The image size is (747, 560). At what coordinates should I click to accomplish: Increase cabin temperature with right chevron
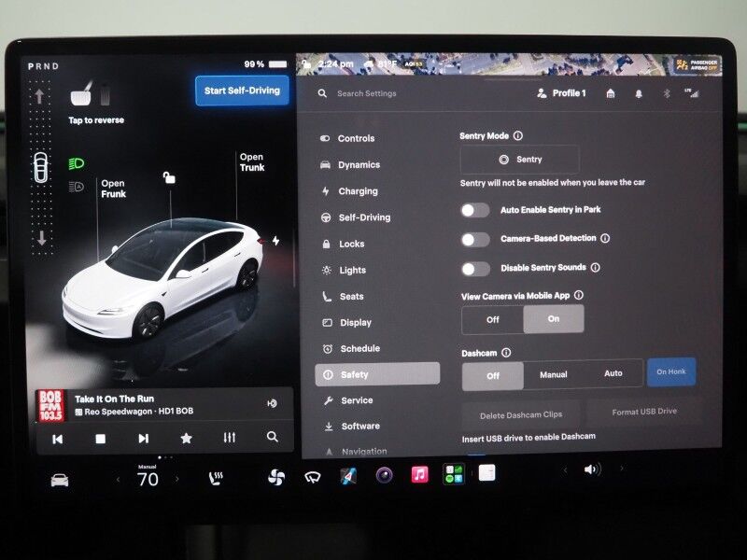177,479
